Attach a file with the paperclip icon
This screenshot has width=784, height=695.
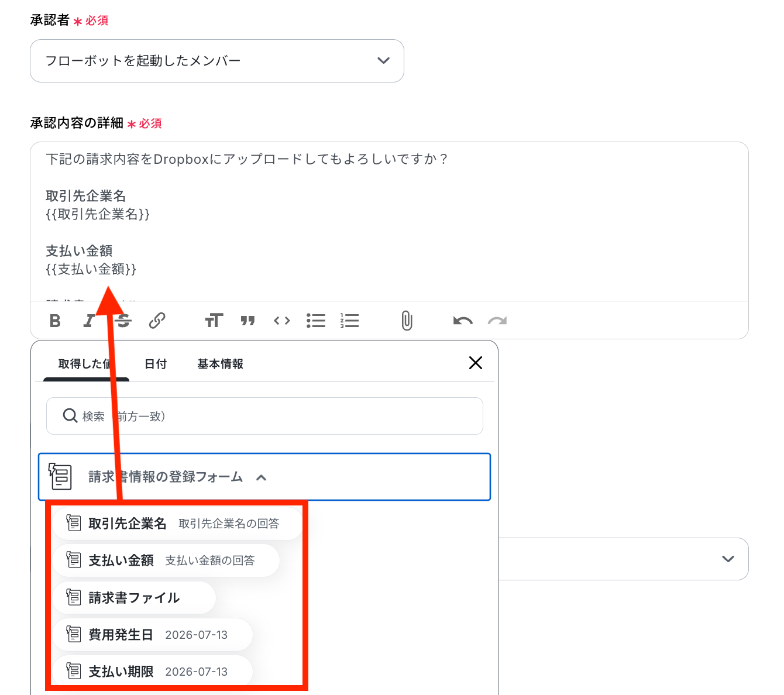(407, 321)
